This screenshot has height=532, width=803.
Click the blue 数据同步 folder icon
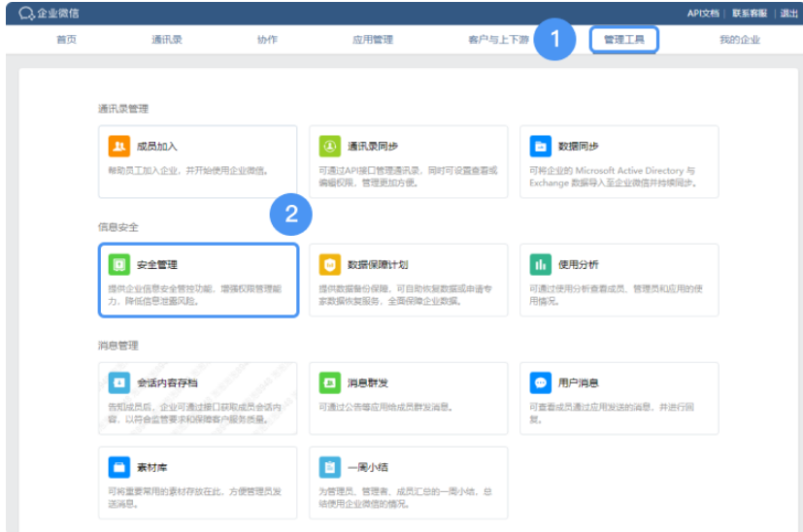[x=540, y=147]
